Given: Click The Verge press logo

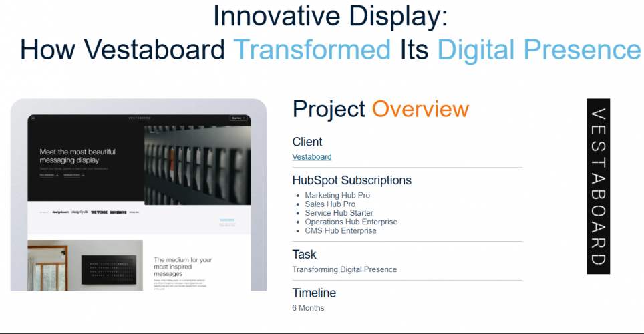Looking at the screenshot, I should coord(99,212).
